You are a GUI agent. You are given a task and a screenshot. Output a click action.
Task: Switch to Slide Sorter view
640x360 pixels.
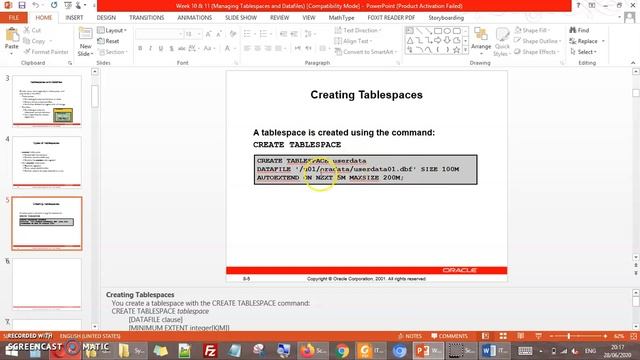[x=503, y=336]
